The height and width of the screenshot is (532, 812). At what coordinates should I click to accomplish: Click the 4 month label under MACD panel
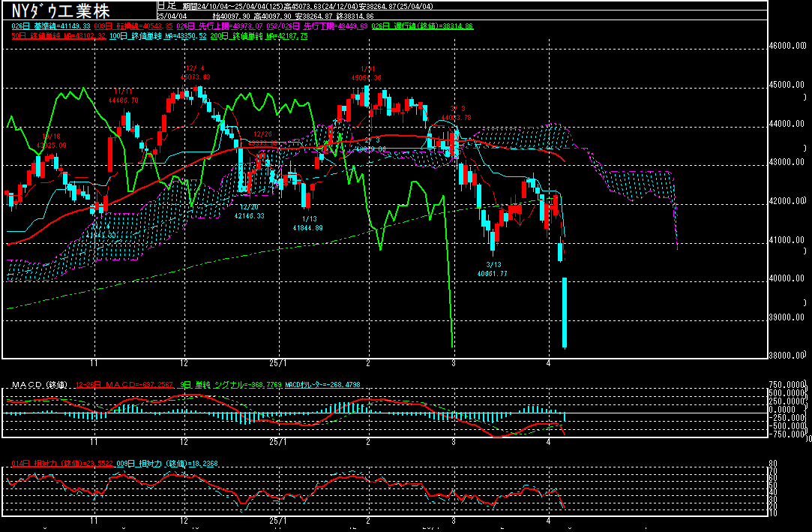coord(548,442)
